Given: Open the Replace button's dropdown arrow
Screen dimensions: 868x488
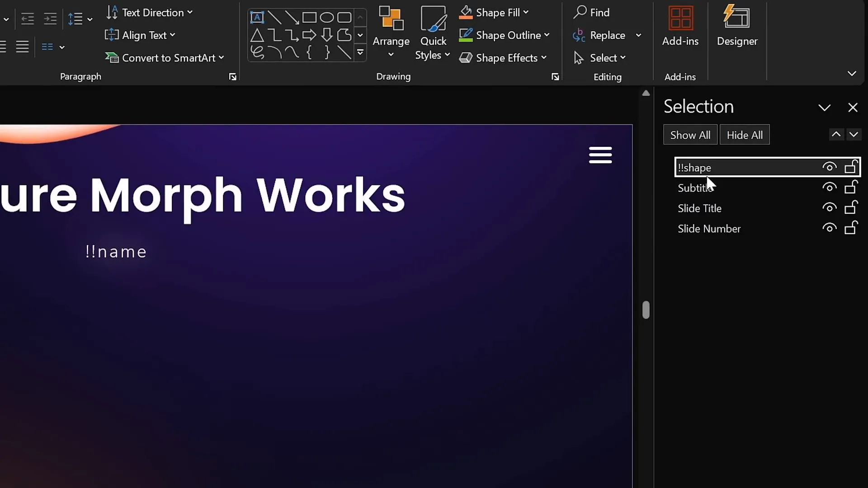Looking at the screenshot, I should click(x=638, y=35).
